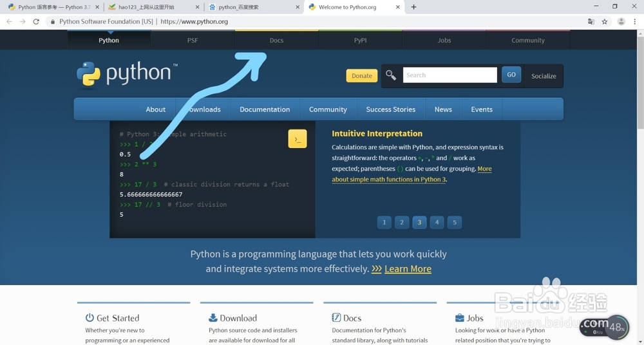The width and height of the screenshot is (644, 345).
Task: Show slide 1 of the carousel
Action: pyautogui.click(x=384, y=222)
